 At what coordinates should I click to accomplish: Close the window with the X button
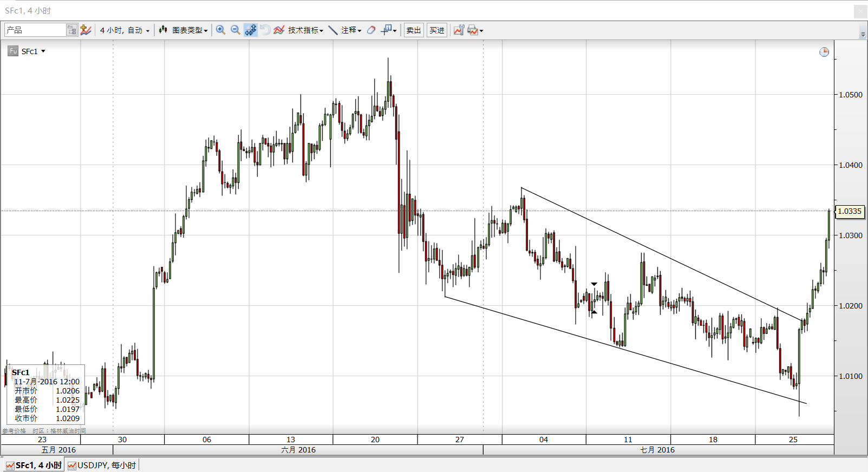(860, 11)
